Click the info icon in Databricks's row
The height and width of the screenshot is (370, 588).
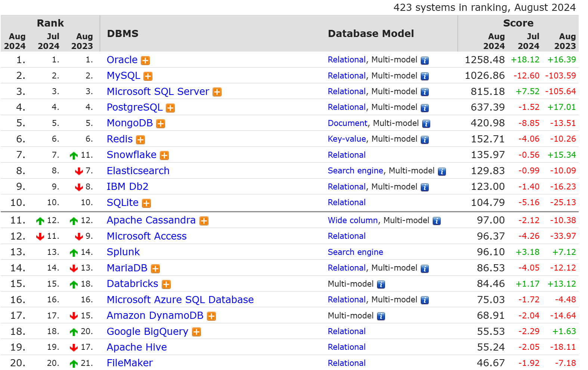(x=381, y=284)
